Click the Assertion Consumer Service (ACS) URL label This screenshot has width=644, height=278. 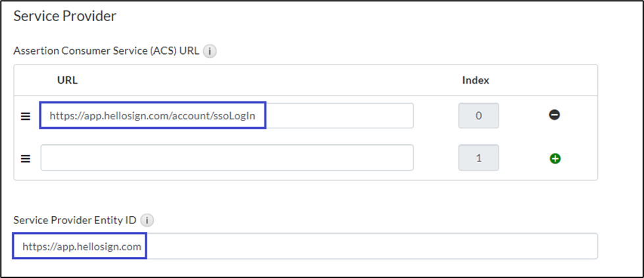pos(107,51)
